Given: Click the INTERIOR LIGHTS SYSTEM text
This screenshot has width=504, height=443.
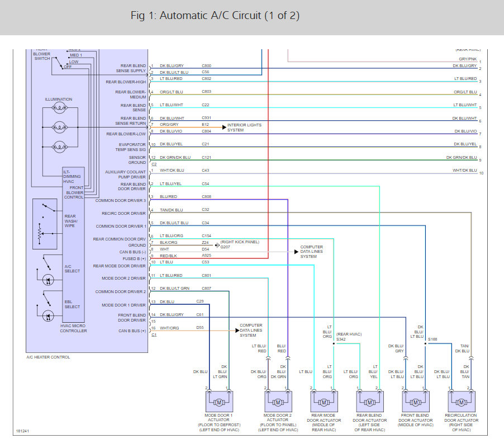Looking at the screenshot, I should (x=244, y=128).
